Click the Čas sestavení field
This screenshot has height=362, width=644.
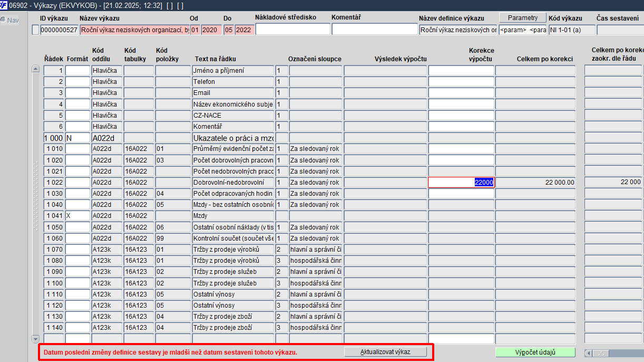pos(620,30)
